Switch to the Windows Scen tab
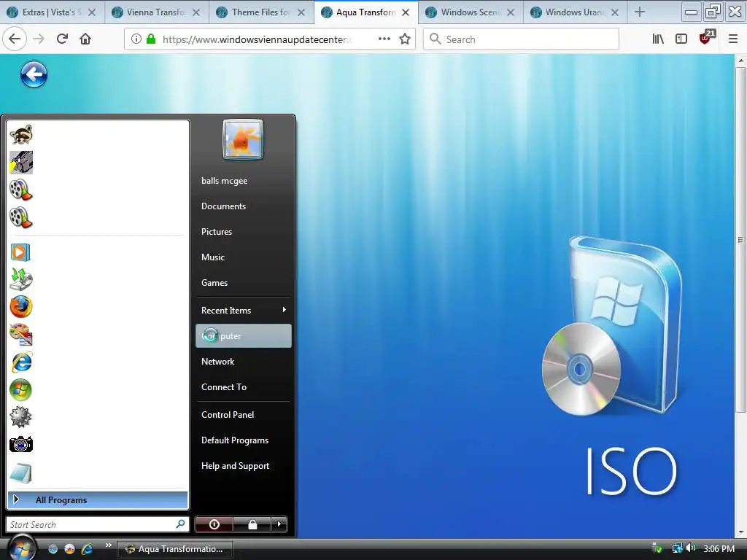The height and width of the screenshot is (560, 747). click(x=471, y=12)
